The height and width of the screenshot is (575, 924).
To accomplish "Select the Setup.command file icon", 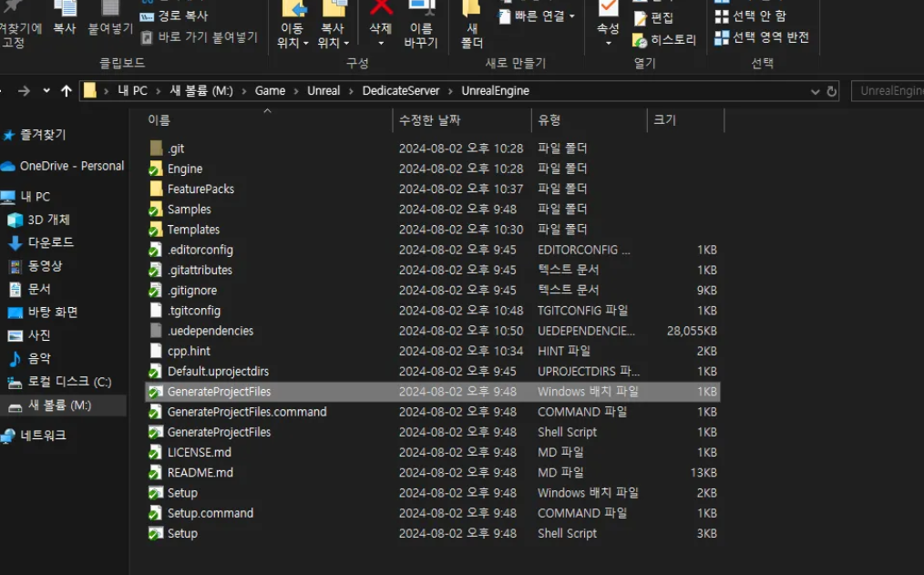I will pyautogui.click(x=155, y=513).
